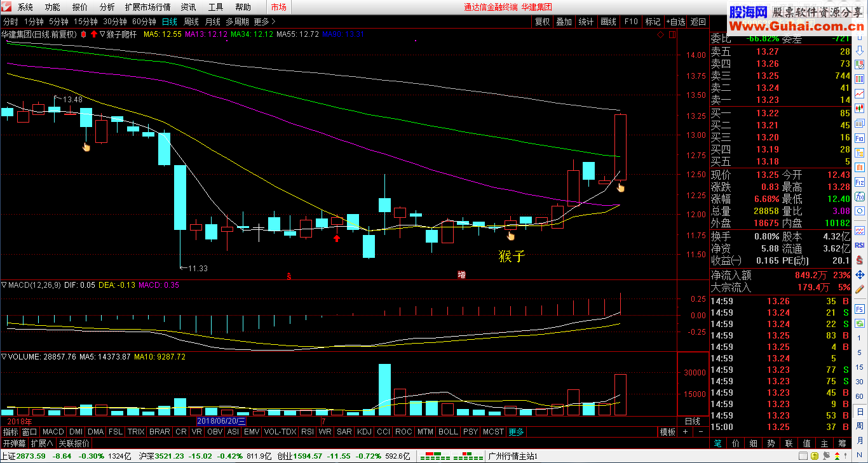Expand the 更多 timeframe options
868x463 pixels.
[264, 22]
